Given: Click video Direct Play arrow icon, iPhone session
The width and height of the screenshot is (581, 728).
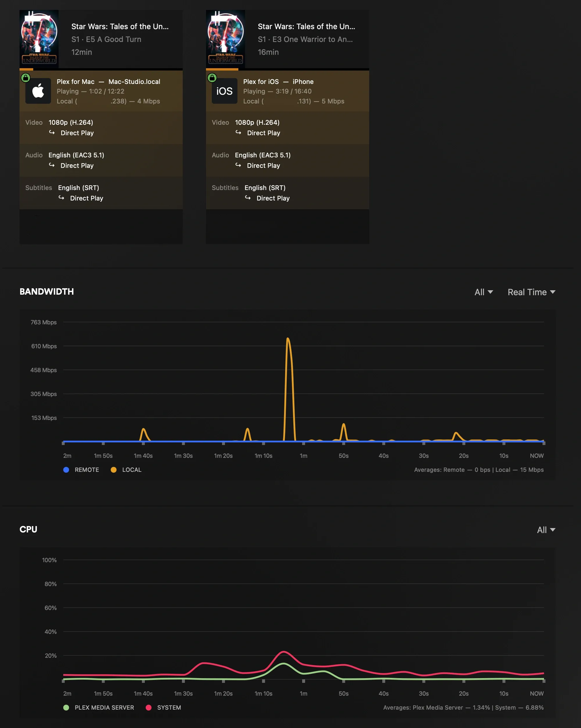Looking at the screenshot, I should coord(238,132).
